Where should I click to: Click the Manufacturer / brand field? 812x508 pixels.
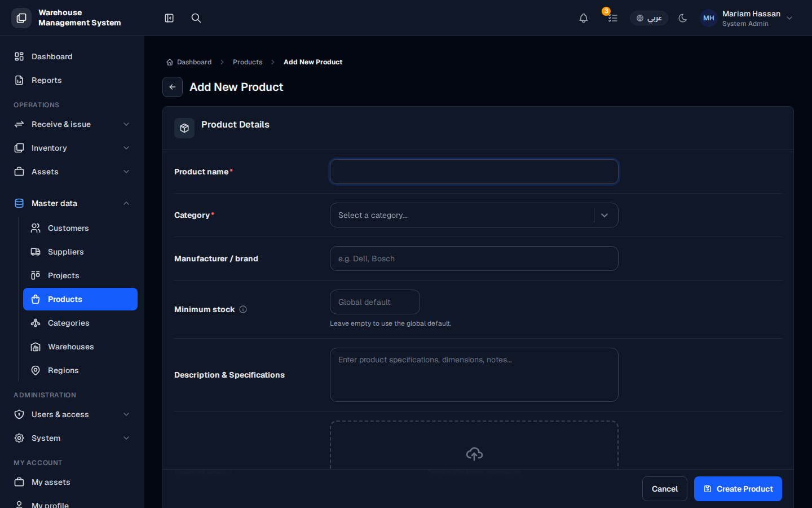(x=474, y=259)
